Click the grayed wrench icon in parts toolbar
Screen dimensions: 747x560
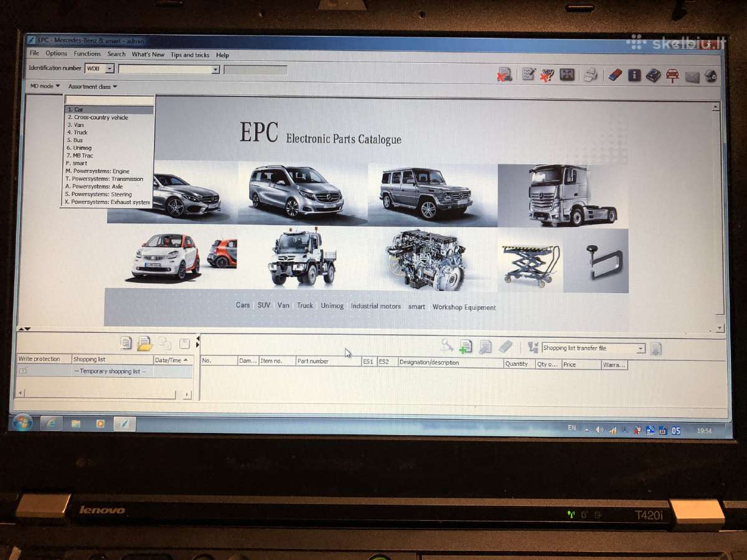(446, 346)
